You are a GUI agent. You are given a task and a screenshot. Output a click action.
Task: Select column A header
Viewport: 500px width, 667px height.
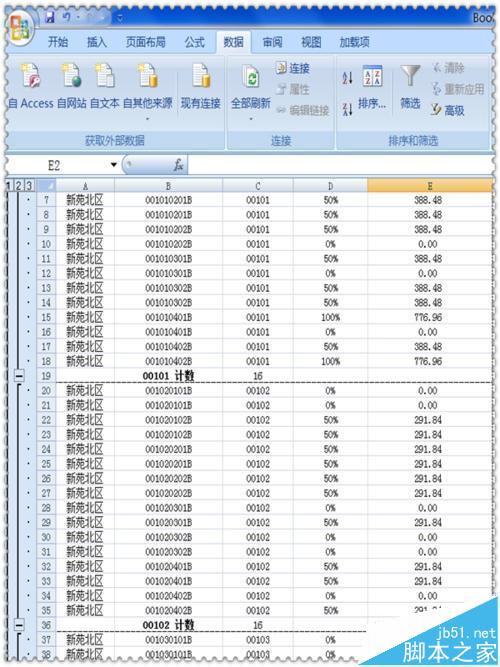(85, 185)
